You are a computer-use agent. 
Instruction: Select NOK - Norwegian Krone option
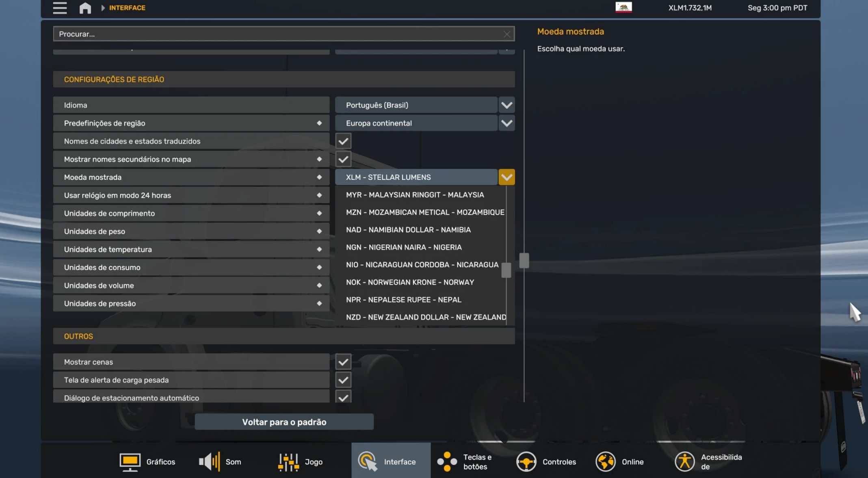410,282
